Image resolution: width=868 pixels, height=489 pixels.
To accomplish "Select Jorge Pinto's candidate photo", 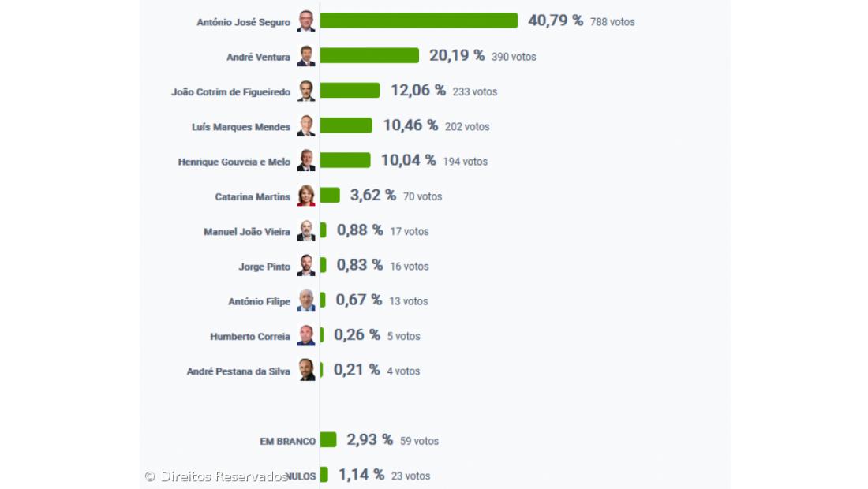I will (306, 266).
